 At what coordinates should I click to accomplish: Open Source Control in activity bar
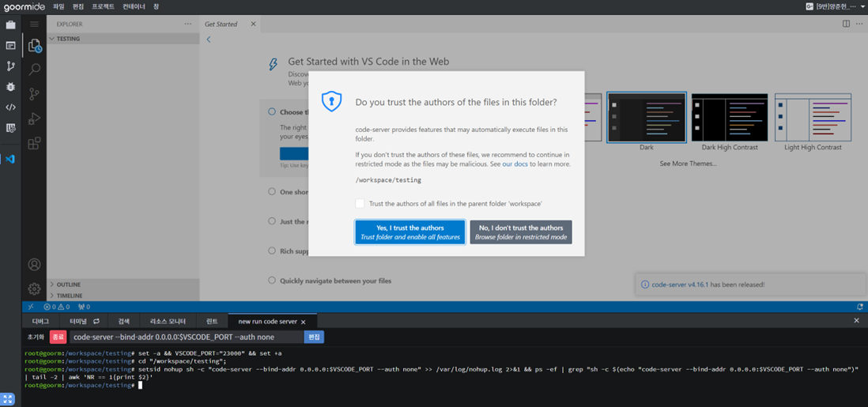34,93
